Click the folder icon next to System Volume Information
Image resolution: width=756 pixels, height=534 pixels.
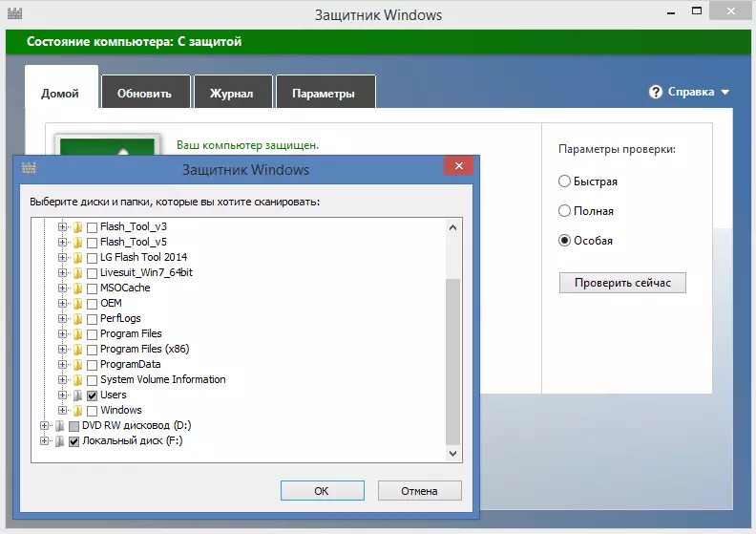point(77,379)
